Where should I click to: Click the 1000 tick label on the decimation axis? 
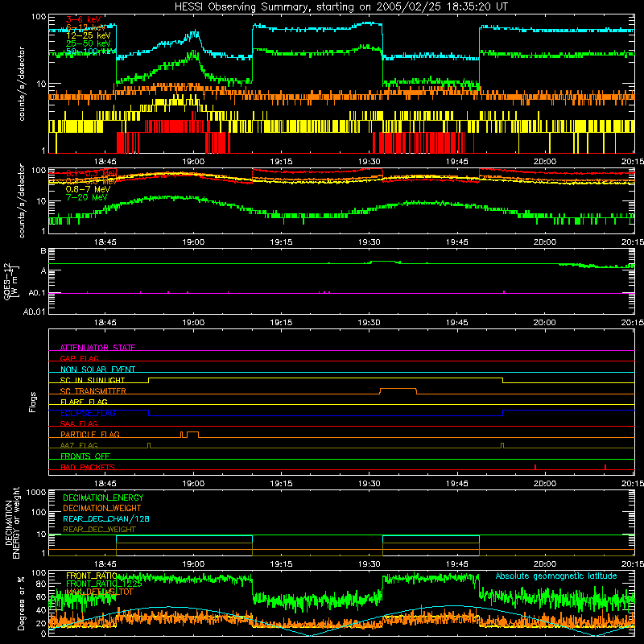click(36, 492)
